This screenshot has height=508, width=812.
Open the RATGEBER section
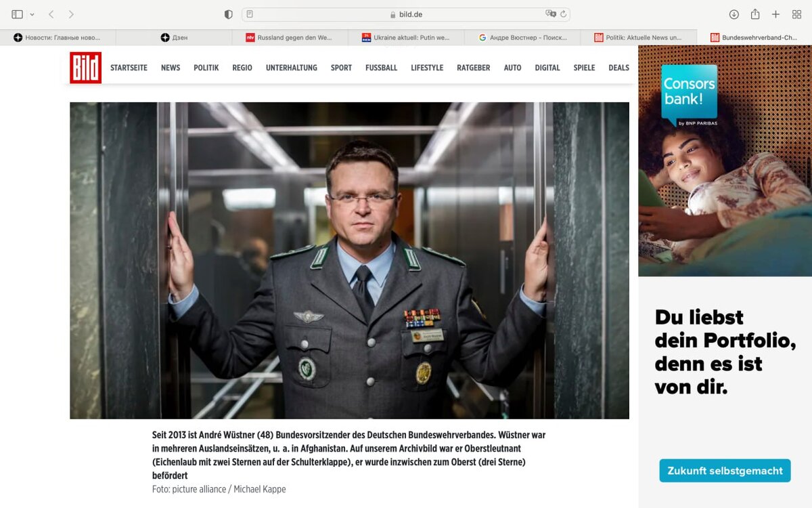coord(474,68)
